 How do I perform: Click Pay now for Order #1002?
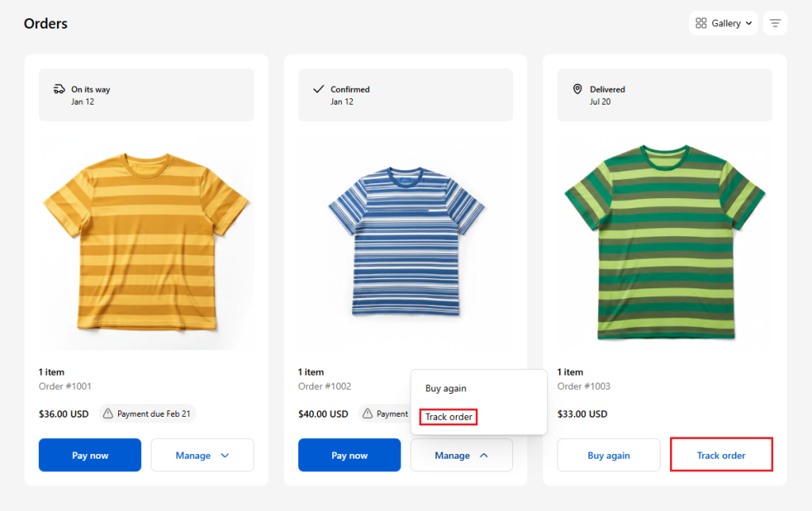(x=349, y=455)
